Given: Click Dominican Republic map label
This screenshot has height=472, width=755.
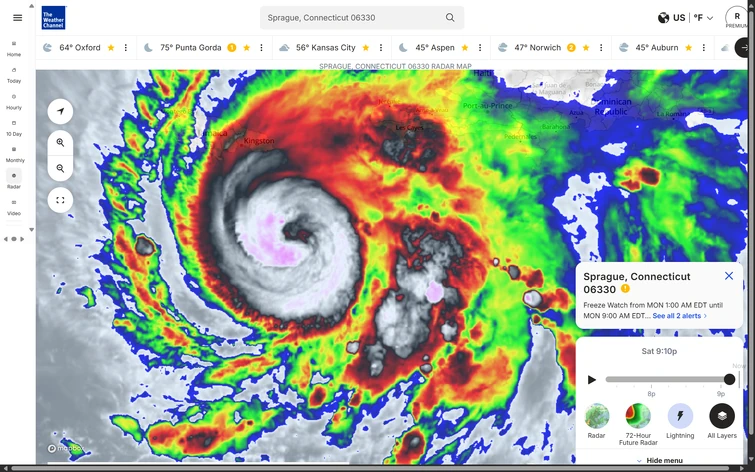Looking at the screenshot, I should click(611, 106).
